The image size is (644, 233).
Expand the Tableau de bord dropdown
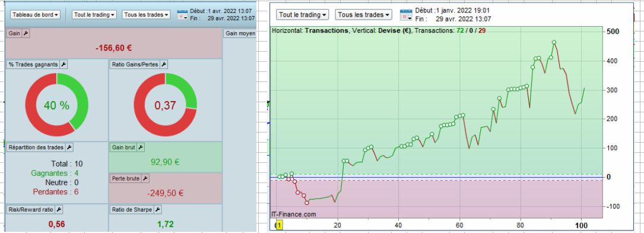pyautogui.click(x=35, y=14)
